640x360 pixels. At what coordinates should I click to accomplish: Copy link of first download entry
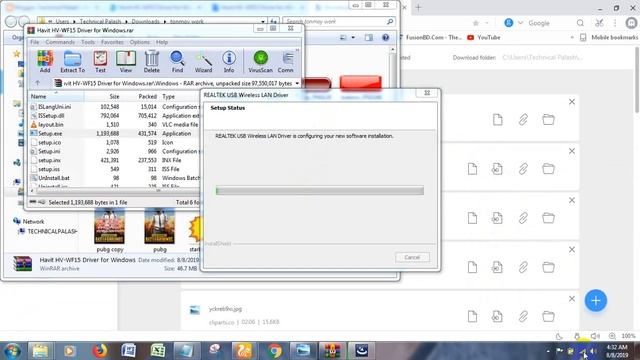point(523,120)
